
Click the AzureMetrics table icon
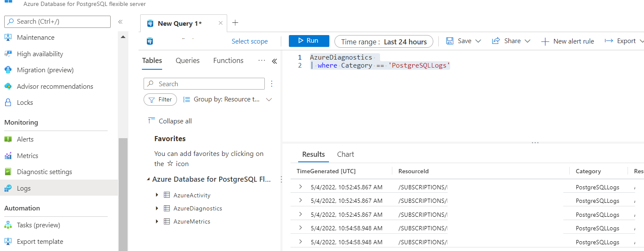coord(167,221)
